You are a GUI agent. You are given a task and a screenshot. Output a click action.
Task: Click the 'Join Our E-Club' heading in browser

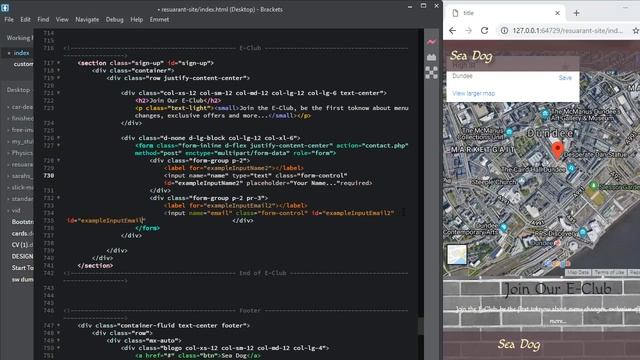point(558,289)
